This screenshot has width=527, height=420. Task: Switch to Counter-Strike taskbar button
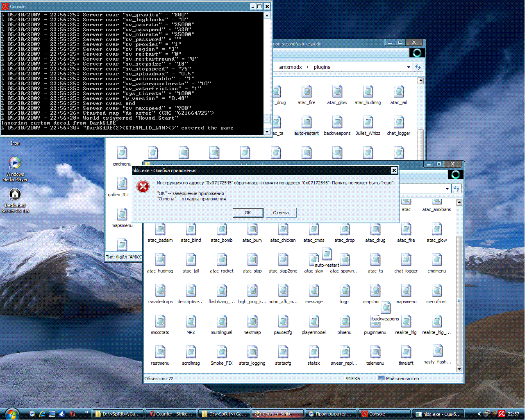[277, 414]
